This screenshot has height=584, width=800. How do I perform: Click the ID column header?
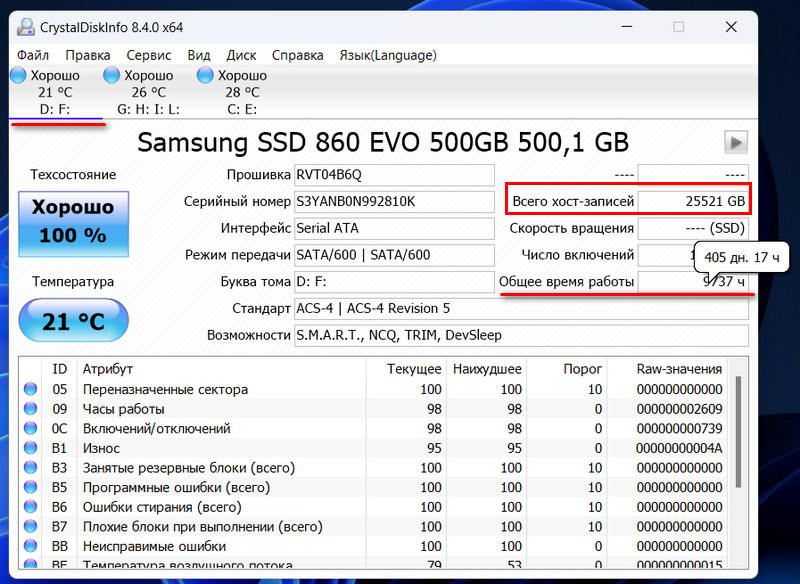click(59, 369)
